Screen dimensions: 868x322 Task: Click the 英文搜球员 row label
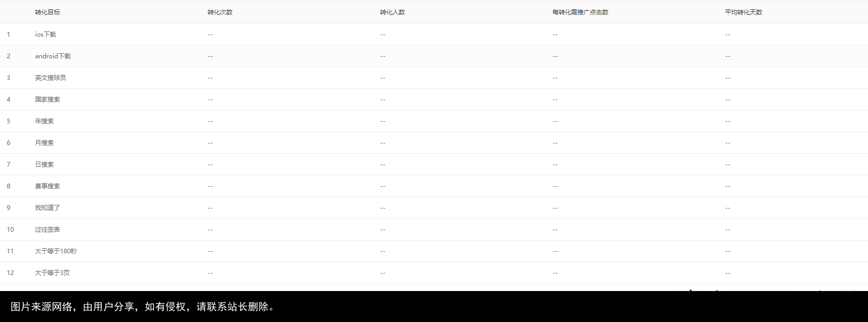[51, 78]
